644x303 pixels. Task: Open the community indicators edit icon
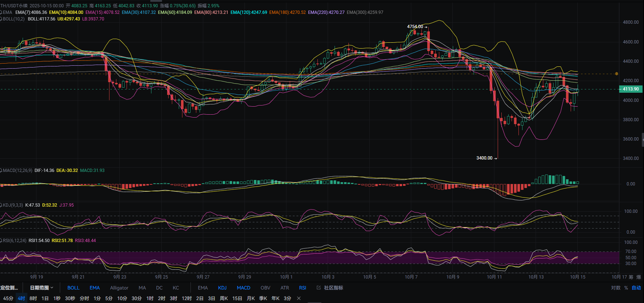319,288
